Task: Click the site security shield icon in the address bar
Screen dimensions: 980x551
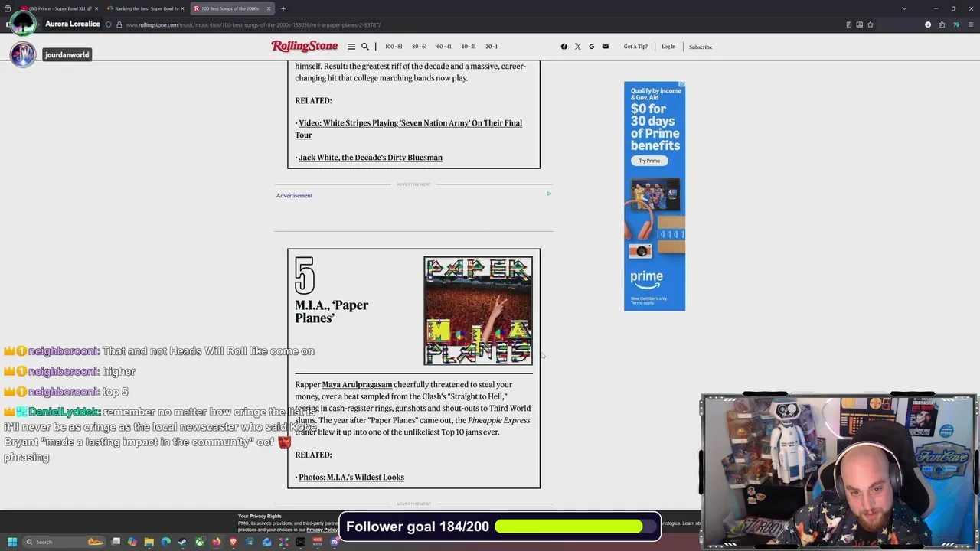Action: [109, 24]
